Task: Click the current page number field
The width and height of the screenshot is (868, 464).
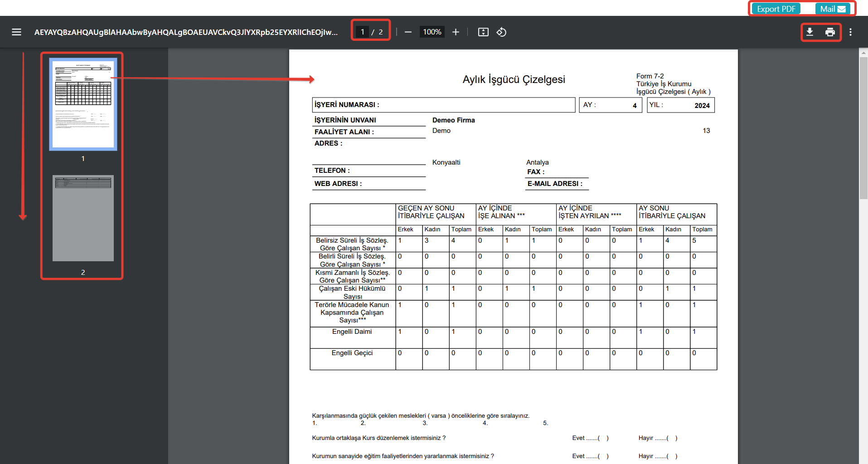Action: [363, 32]
